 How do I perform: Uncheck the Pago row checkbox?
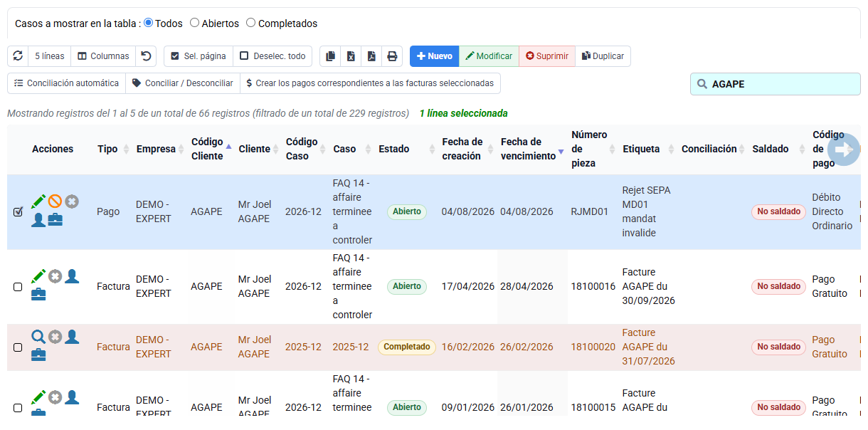point(18,212)
